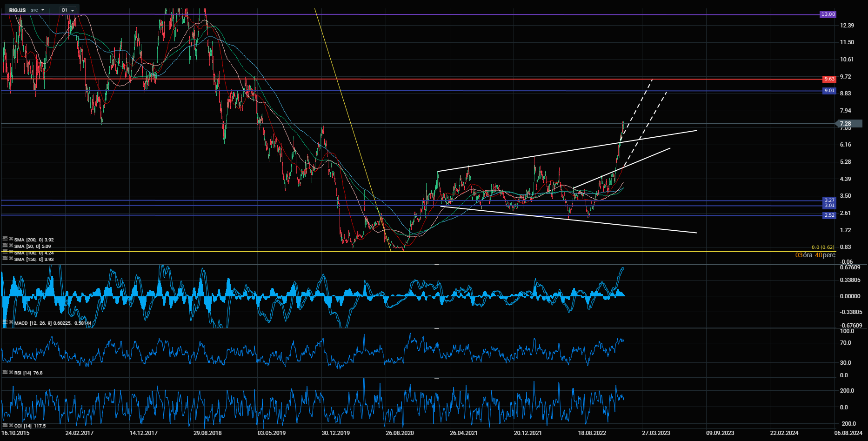This screenshot has width=868, height=441.
Task: Open settings icon for SMA 200 indicator
Action: pyautogui.click(x=5, y=239)
